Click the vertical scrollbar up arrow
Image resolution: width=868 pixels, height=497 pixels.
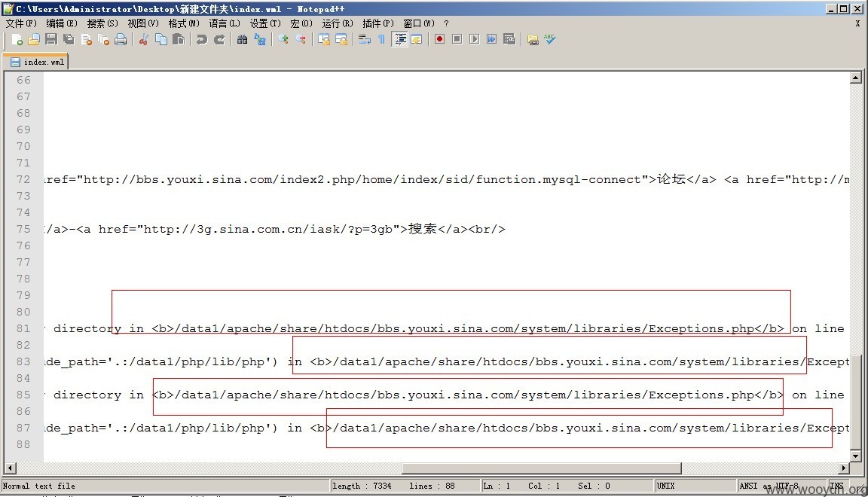(x=856, y=78)
